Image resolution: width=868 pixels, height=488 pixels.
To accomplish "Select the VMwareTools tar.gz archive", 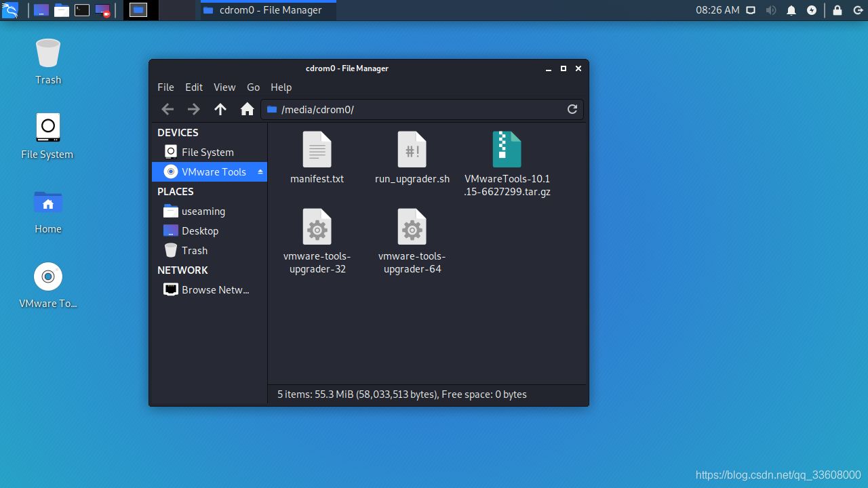I will coord(507,164).
